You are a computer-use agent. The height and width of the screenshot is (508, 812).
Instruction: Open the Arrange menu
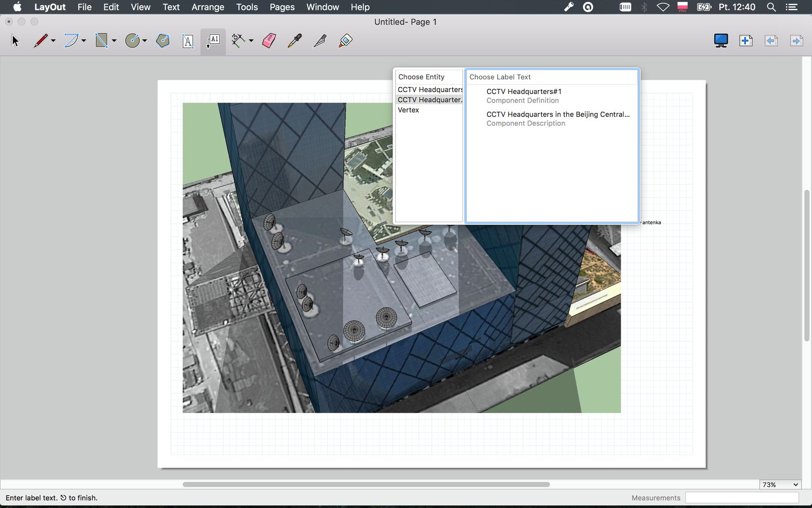[x=208, y=7]
